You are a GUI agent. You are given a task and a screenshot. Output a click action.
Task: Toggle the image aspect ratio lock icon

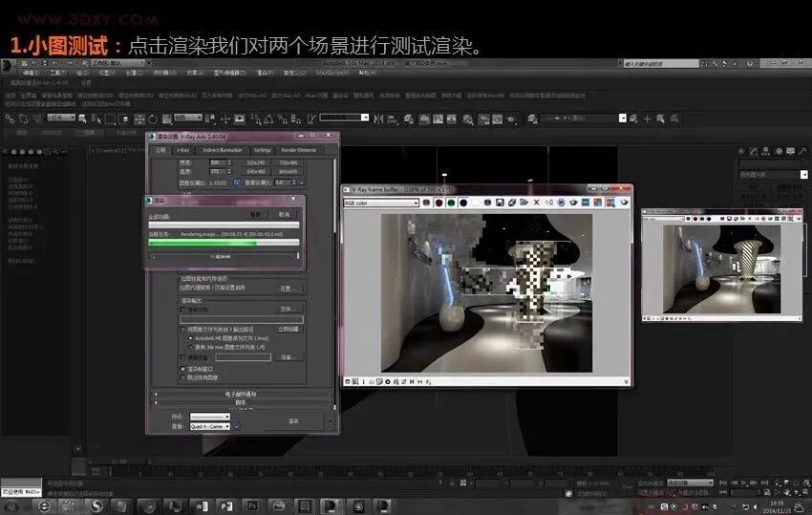tap(237, 182)
